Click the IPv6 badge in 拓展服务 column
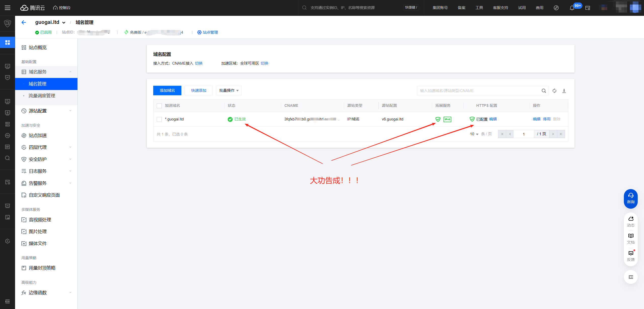This screenshot has width=644, height=309. [447, 119]
